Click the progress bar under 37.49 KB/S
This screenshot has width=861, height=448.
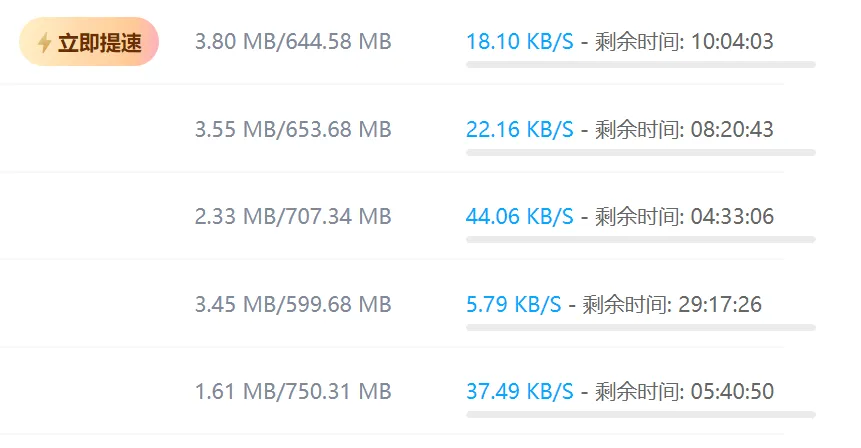click(641, 415)
